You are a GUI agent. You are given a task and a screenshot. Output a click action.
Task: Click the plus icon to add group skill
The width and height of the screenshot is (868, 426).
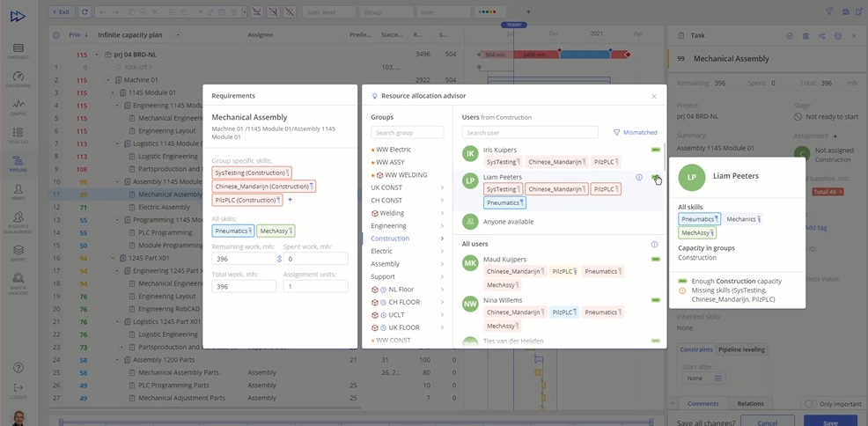coord(290,200)
